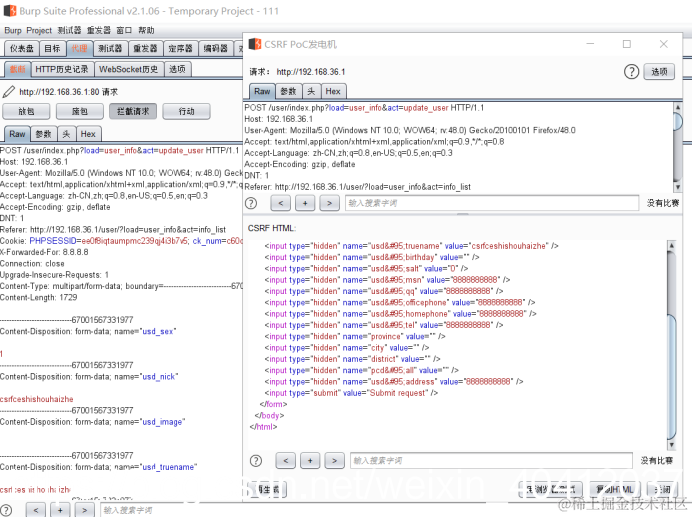Click the 放包 forward button
Image resolution: width=693 pixels, height=517 pixels.
[26, 111]
